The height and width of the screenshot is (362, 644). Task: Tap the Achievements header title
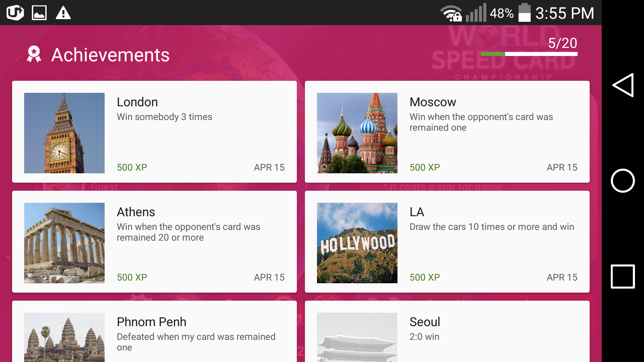pos(110,55)
